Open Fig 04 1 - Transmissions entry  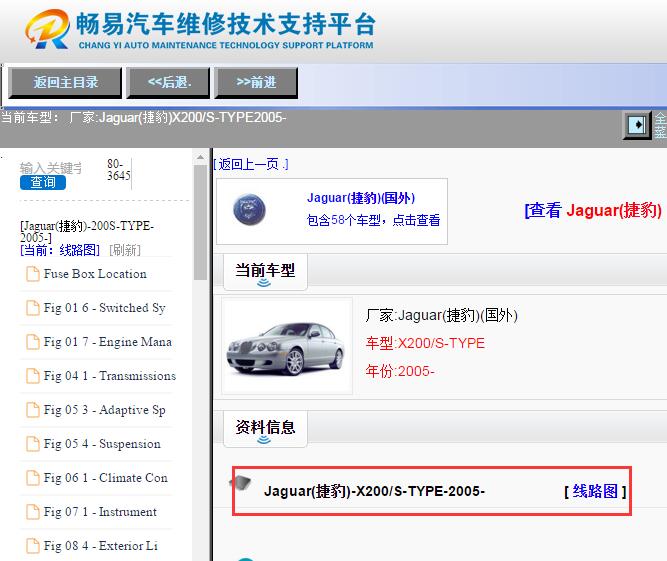point(110,376)
